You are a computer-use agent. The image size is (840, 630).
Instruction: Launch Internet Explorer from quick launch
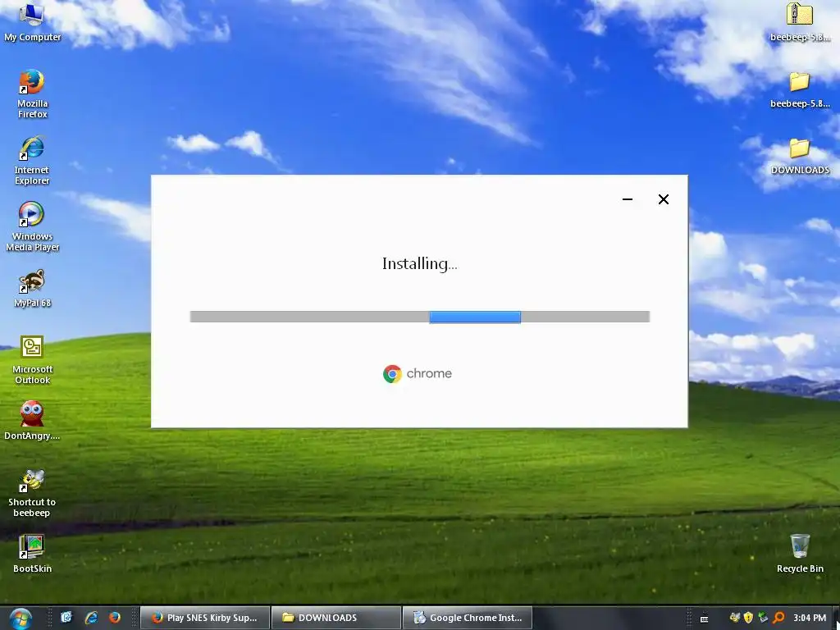click(91, 618)
